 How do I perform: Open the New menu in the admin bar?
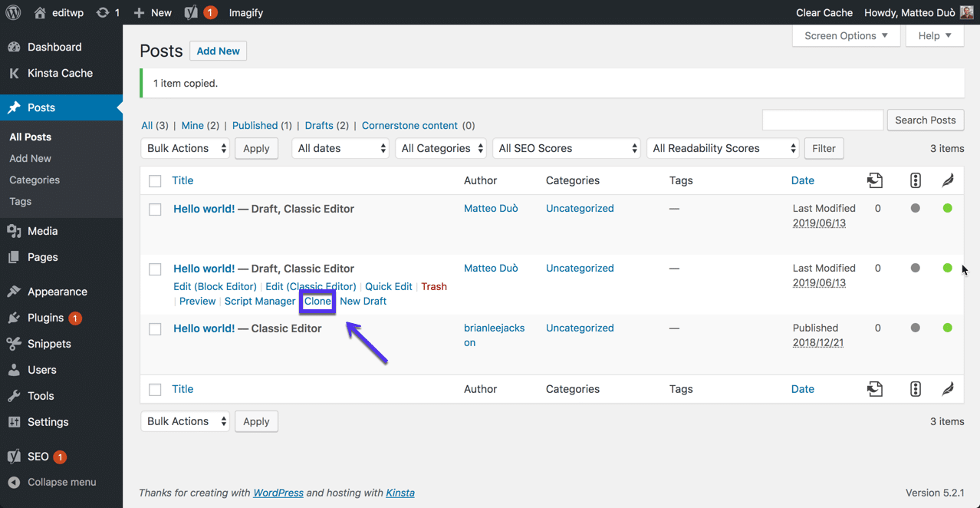[151, 12]
